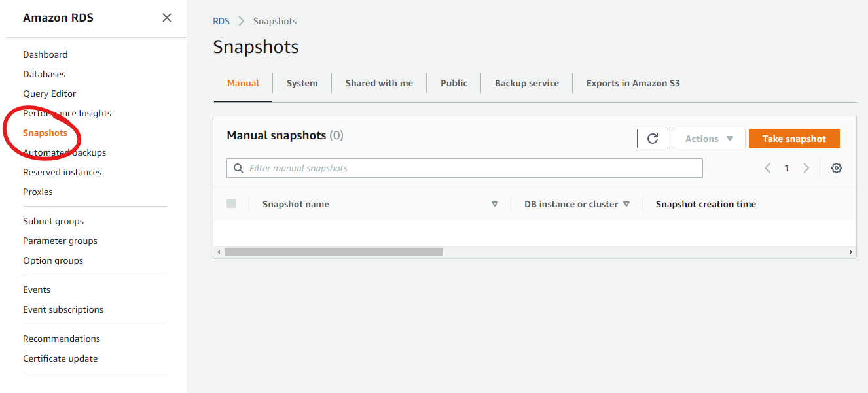Click the right scroll arrow of the table

click(851, 252)
